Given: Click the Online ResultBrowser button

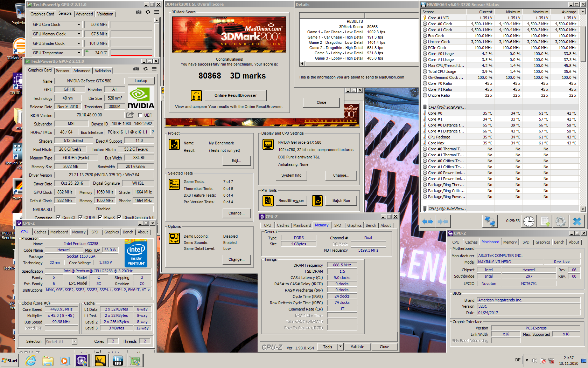Looking at the screenshot, I should [x=236, y=95].
